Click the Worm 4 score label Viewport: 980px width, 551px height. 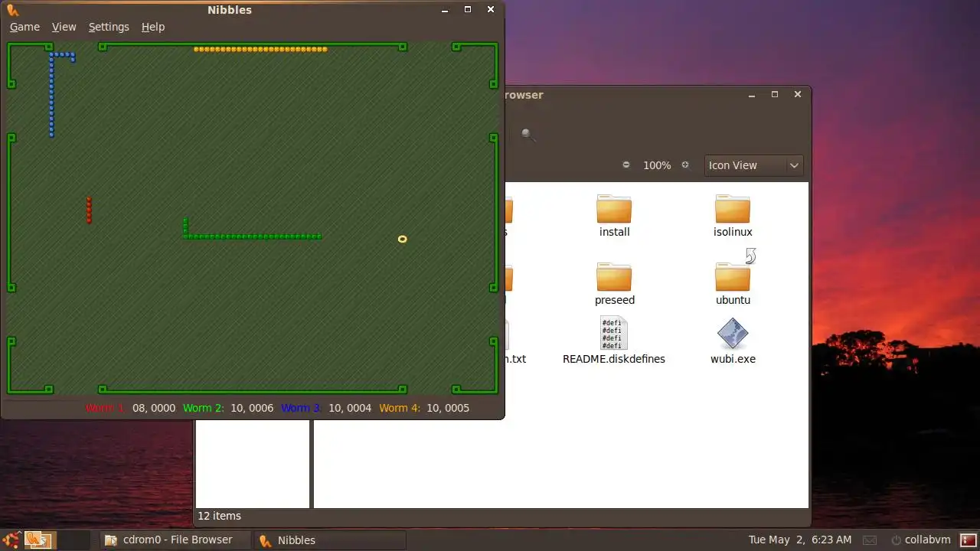[399, 408]
